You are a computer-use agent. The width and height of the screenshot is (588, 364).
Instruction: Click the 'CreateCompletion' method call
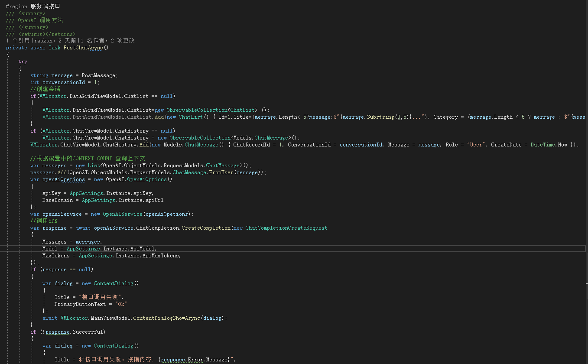pos(206,228)
